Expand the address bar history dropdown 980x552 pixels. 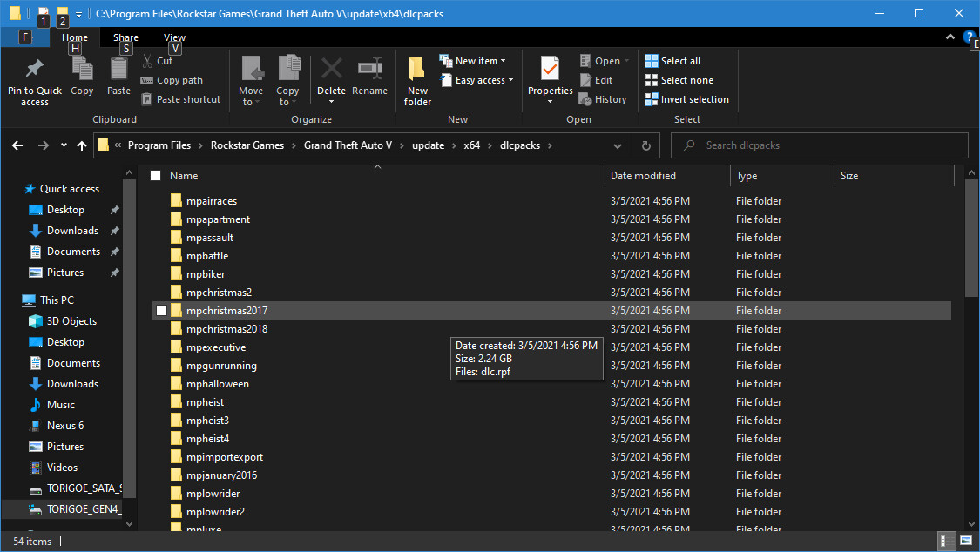click(x=618, y=145)
